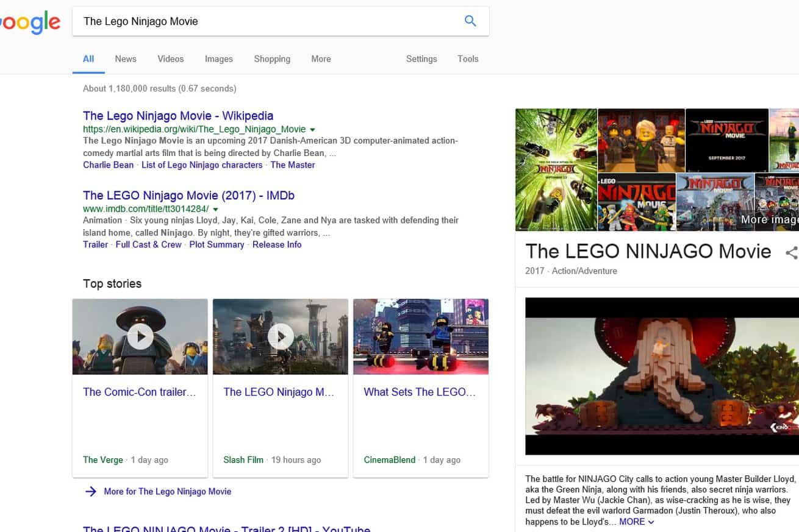
Task: Open the Tools options
Action: point(468,59)
